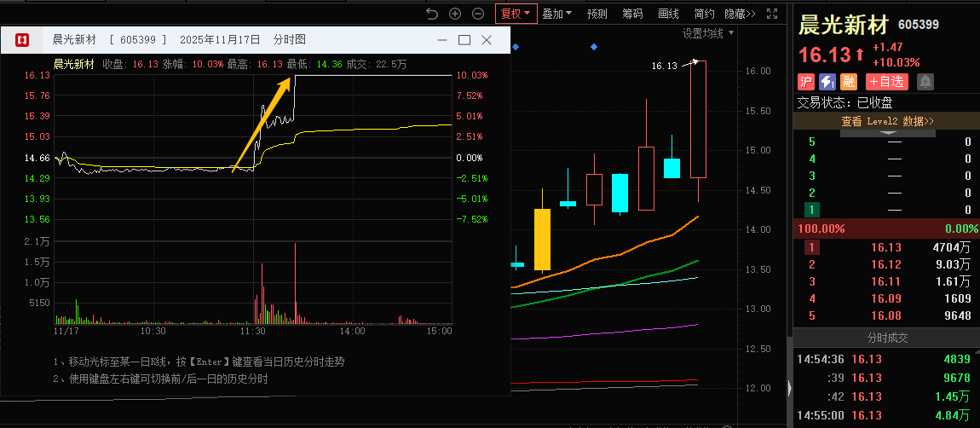Open the 叠加 overlay dropdown
Image resolution: width=980 pixels, height=428 pixels.
point(557,14)
